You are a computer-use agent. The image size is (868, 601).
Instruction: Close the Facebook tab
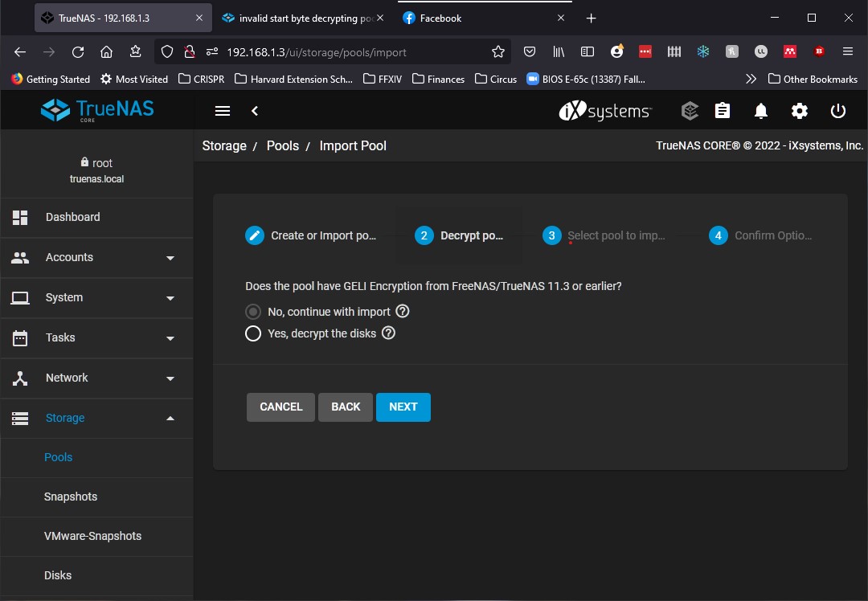click(x=561, y=18)
